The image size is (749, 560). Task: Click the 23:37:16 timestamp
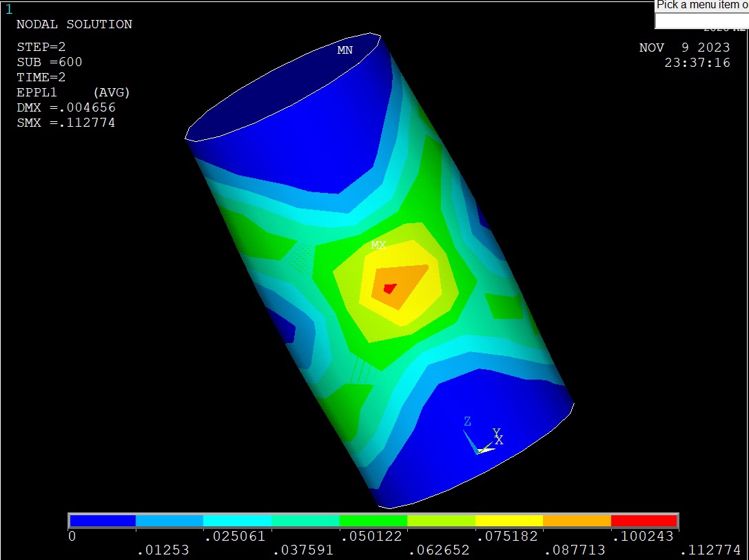pyautogui.click(x=697, y=63)
